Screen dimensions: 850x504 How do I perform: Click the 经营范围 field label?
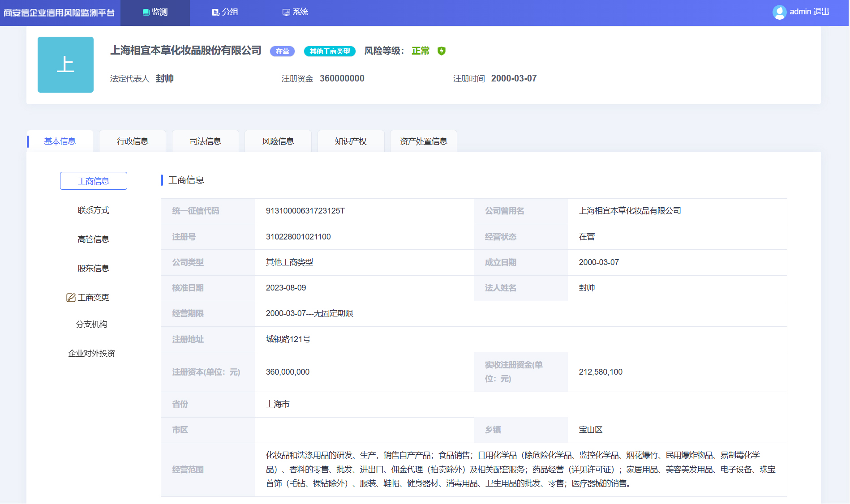point(188,470)
